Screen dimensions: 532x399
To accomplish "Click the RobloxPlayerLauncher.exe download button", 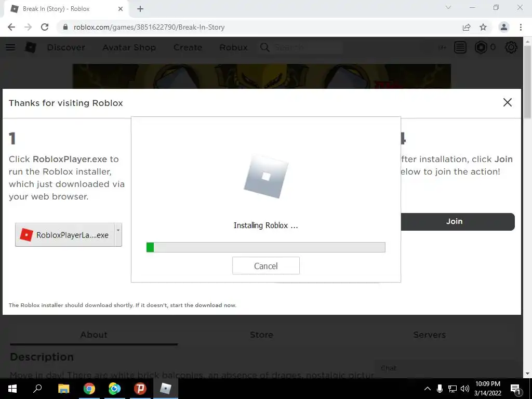I will click(x=65, y=235).
